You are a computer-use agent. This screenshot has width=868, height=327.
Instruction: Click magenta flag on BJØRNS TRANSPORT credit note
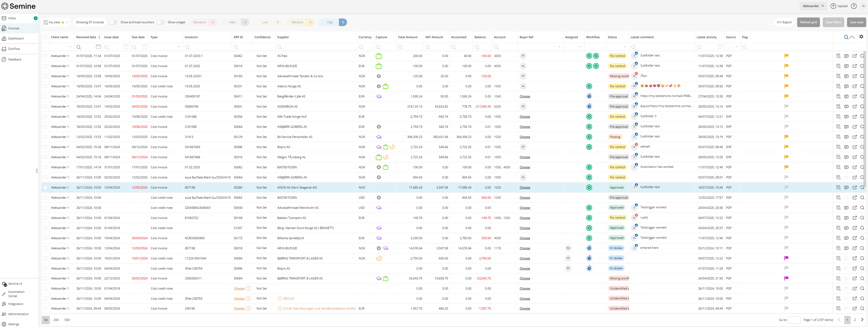(786, 258)
